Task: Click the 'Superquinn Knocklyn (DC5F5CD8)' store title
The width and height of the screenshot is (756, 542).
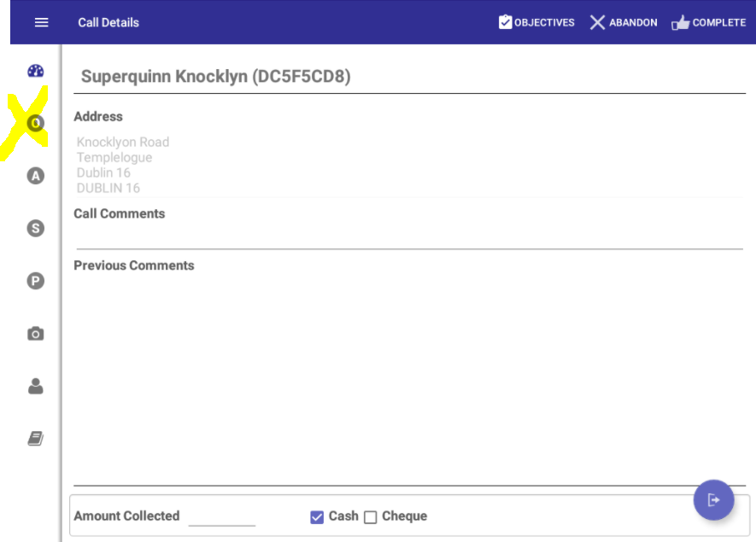Action: coord(215,76)
